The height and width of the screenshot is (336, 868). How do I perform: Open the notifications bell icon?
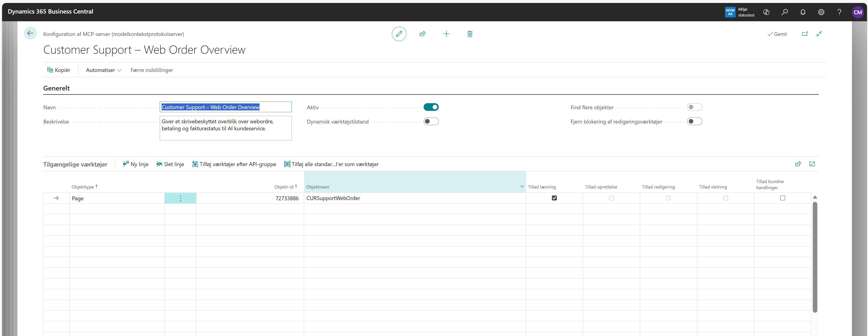(803, 12)
